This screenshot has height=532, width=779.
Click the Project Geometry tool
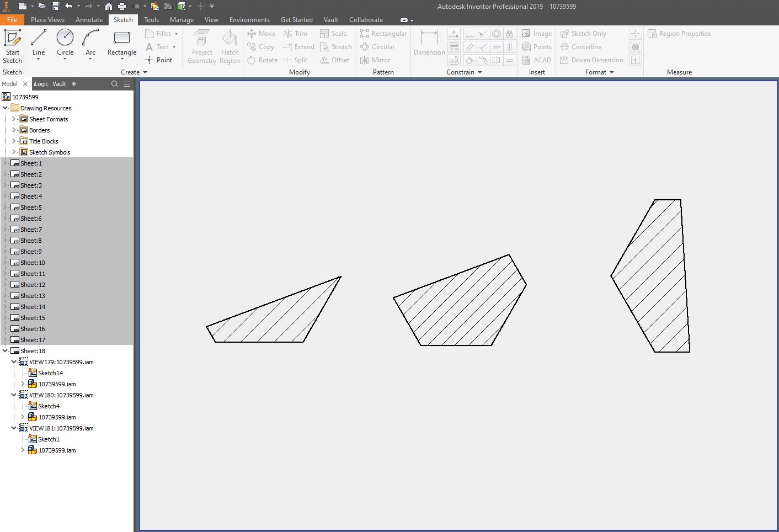(x=202, y=46)
